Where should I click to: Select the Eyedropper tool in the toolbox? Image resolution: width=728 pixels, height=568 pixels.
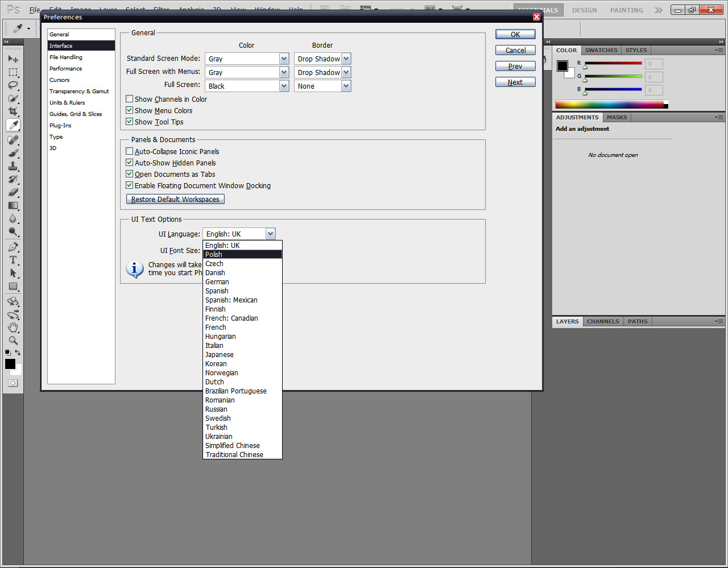point(13,125)
